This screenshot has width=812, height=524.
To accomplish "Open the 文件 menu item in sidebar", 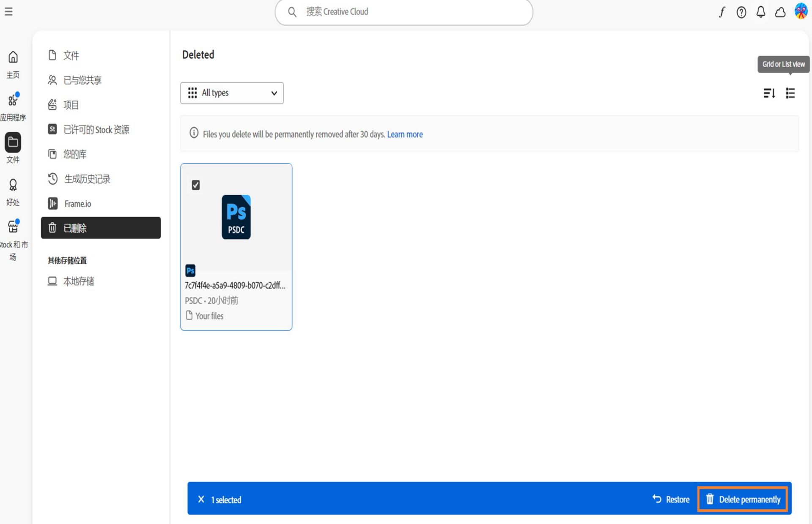I will point(101,55).
